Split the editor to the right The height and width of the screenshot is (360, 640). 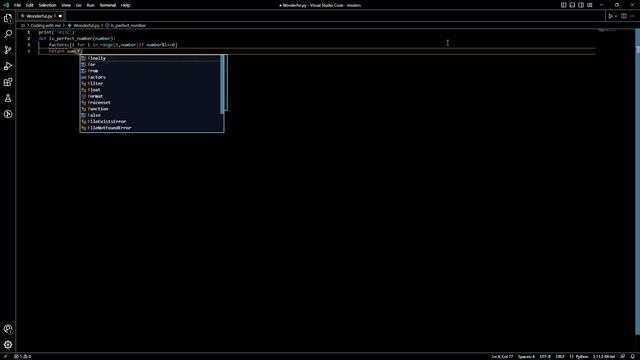coord(624,16)
